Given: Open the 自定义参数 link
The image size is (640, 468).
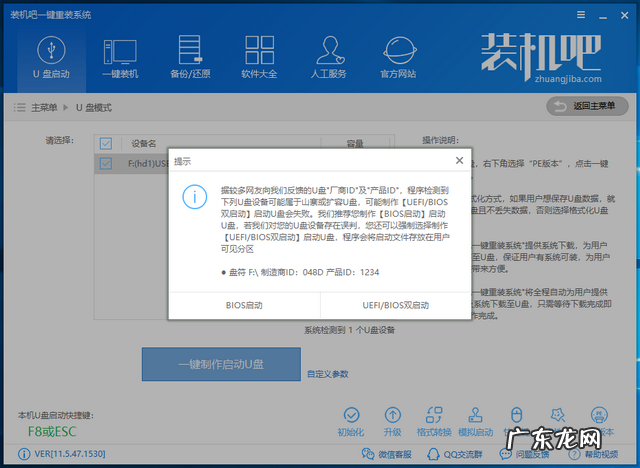Looking at the screenshot, I should pos(328,374).
